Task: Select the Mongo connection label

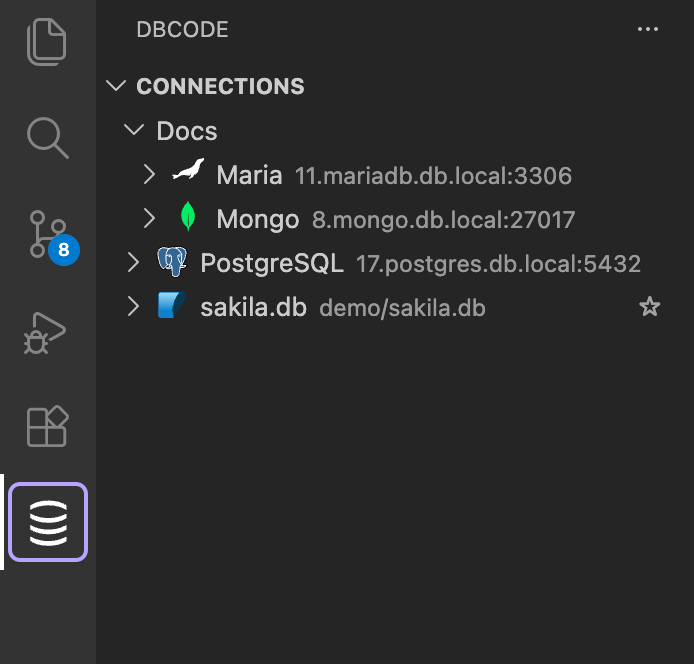Action: (x=258, y=220)
